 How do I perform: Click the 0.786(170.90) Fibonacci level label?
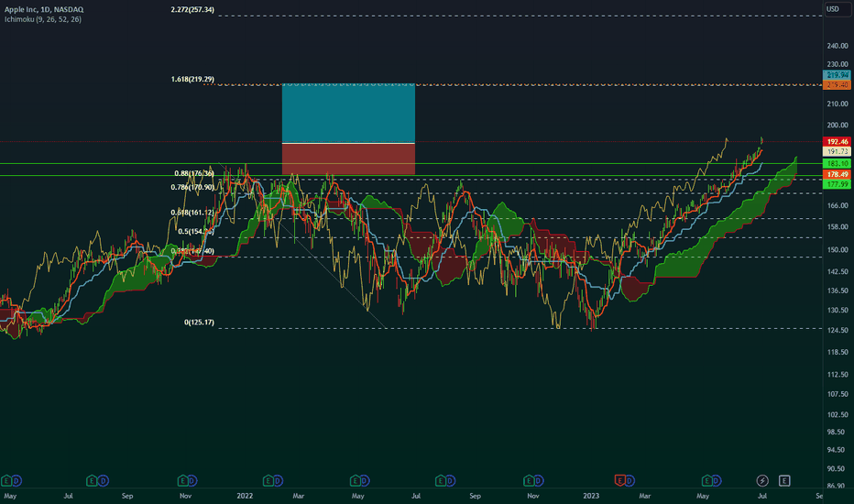point(192,188)
